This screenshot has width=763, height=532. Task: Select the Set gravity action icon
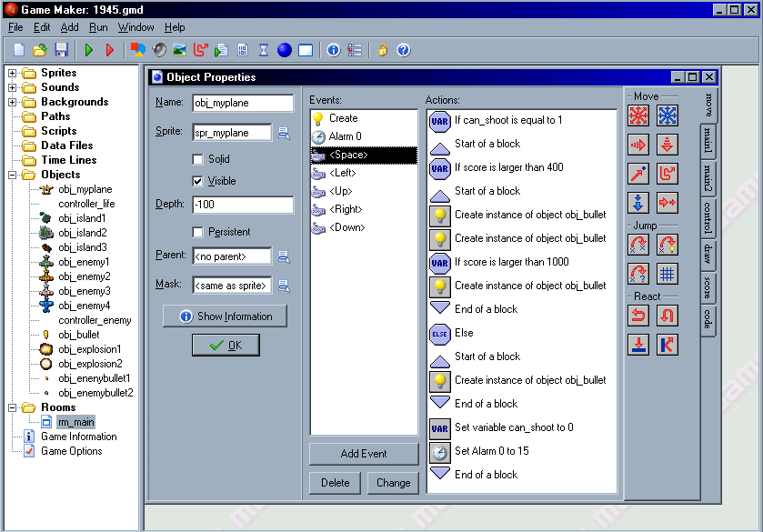668,145
